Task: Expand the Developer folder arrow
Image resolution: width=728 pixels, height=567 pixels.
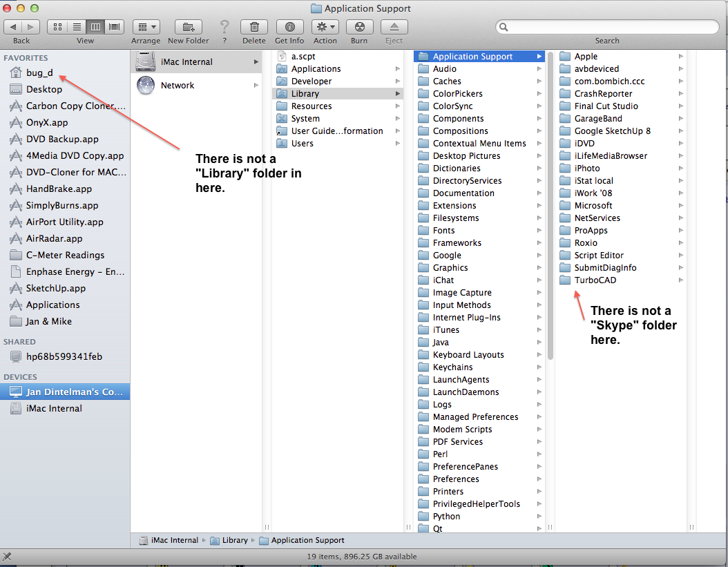Action: pyautogui.click(x=398, y=81)
